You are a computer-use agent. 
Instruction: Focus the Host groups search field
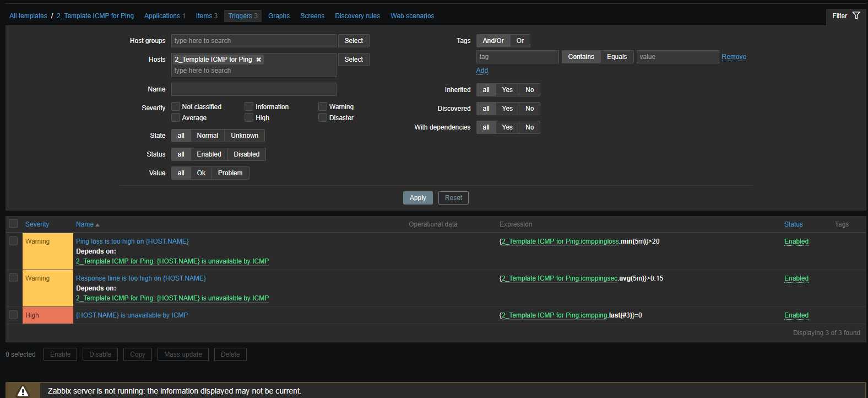tap(254, 41)
